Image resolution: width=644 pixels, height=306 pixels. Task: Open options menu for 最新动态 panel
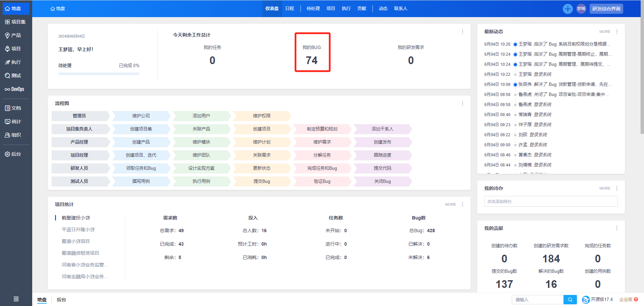point(616,32)
